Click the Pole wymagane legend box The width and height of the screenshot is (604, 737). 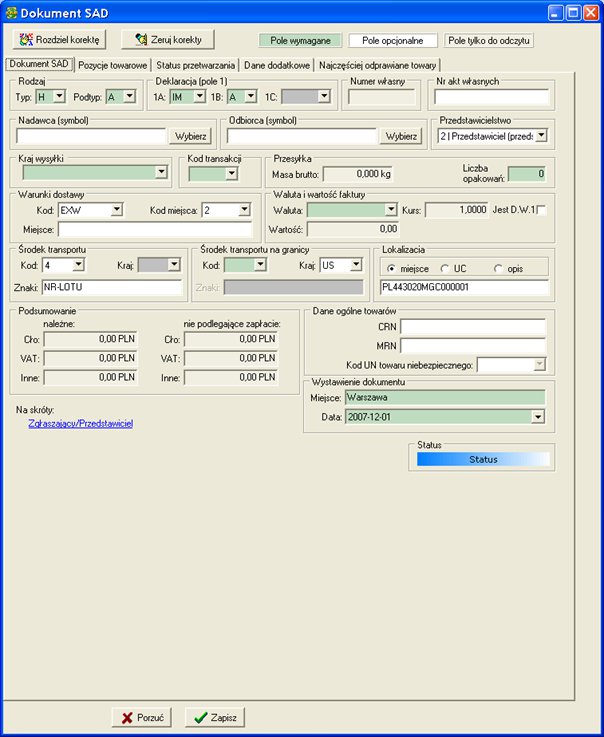[300, 40]
